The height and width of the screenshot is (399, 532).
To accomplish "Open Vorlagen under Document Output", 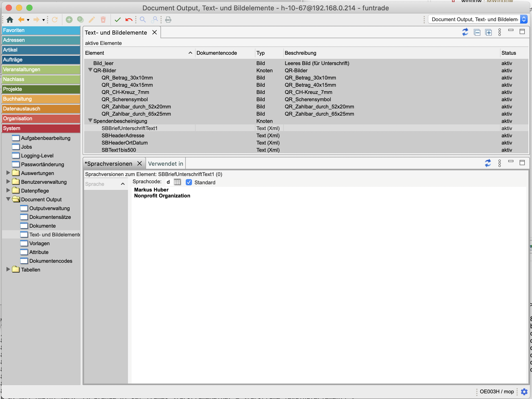I will 39,243.
